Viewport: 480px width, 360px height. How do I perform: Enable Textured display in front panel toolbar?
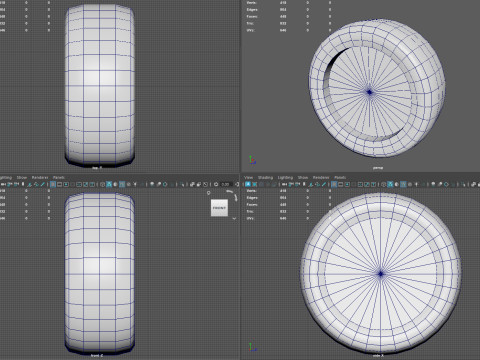pos(128,184)
